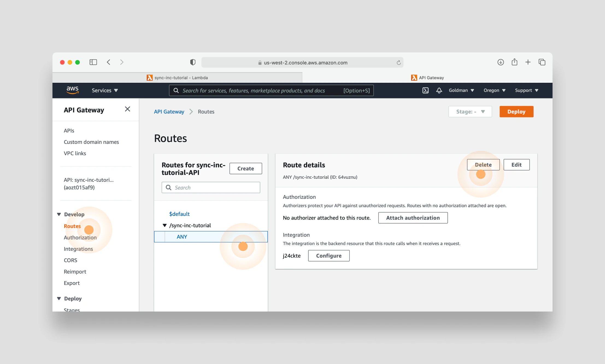Click the Safari address bar

tap(302, 63)
